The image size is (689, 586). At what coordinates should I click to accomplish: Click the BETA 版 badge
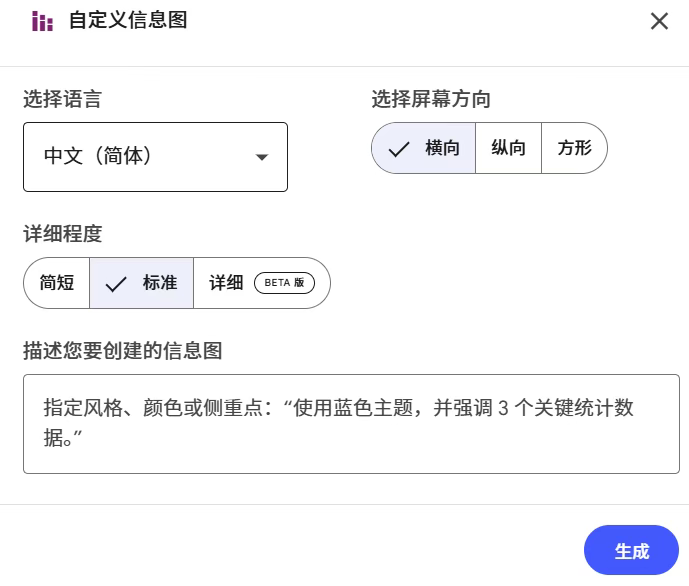(284, 283)
